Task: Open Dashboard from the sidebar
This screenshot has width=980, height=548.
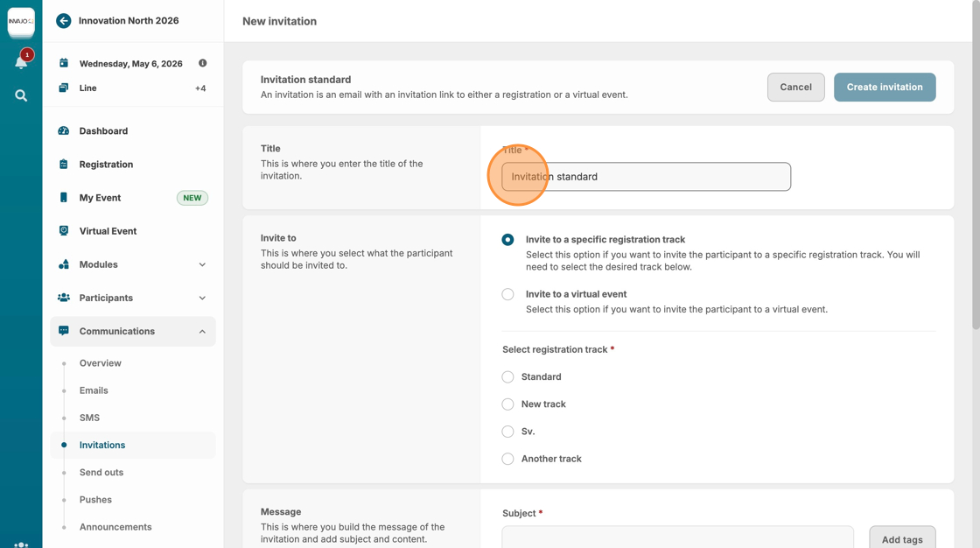Action: click(x=103, y=131)
